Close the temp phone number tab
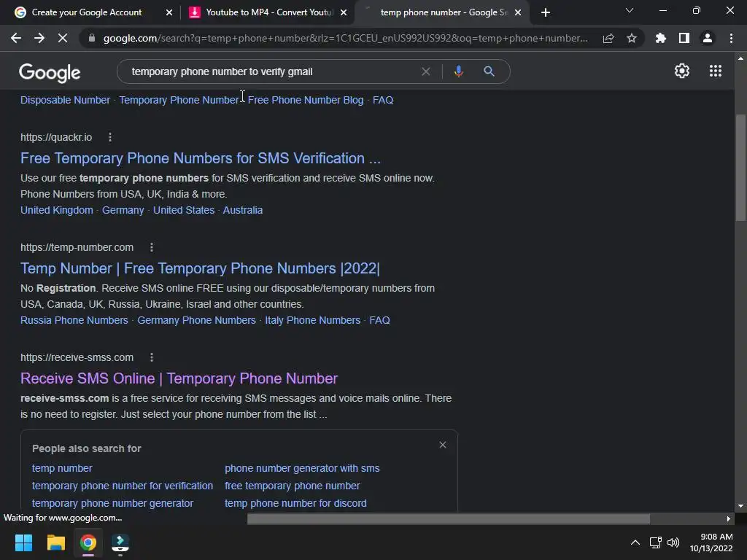 tap(518, 12)
